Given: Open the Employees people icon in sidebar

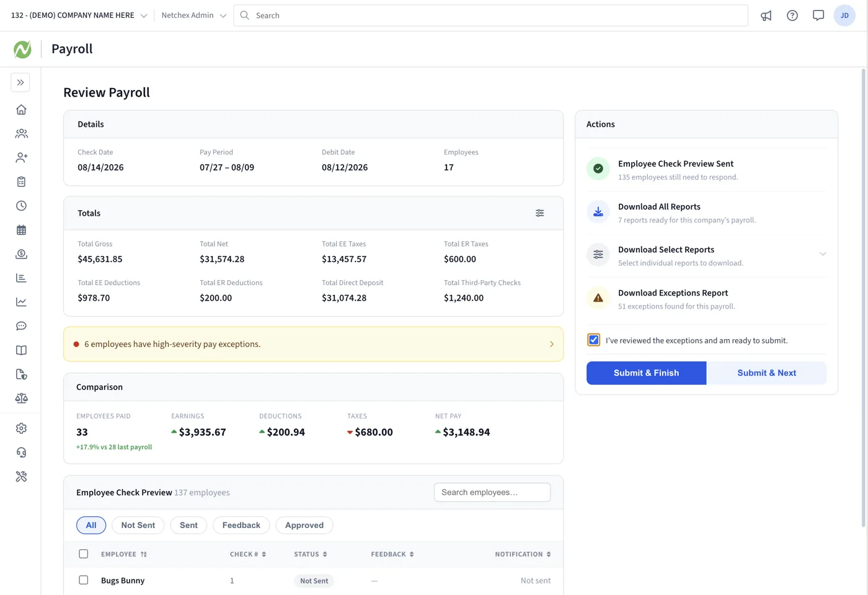Looking at the screenshot, I should pyautogui.click(x=21, y=134).
